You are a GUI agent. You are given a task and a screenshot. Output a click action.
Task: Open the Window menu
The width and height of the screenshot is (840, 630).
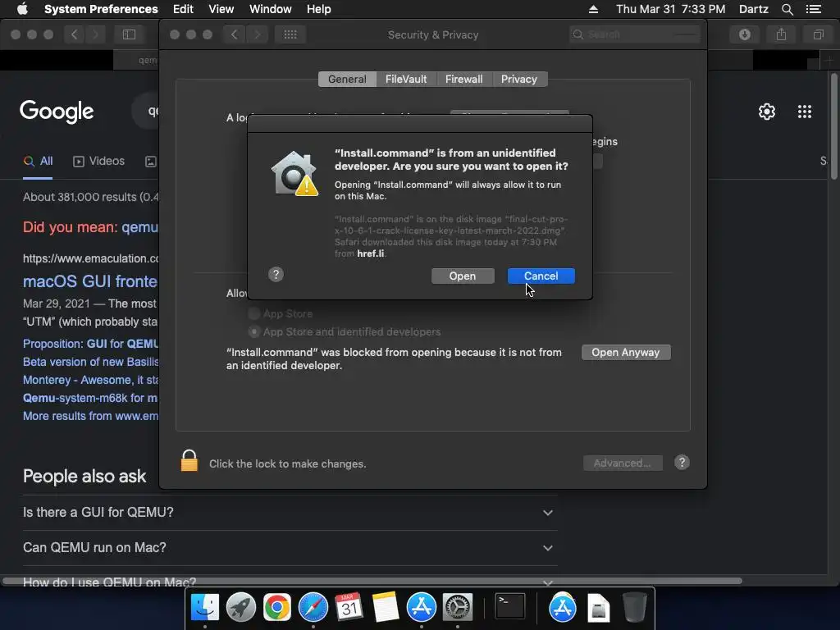(271, 9)
